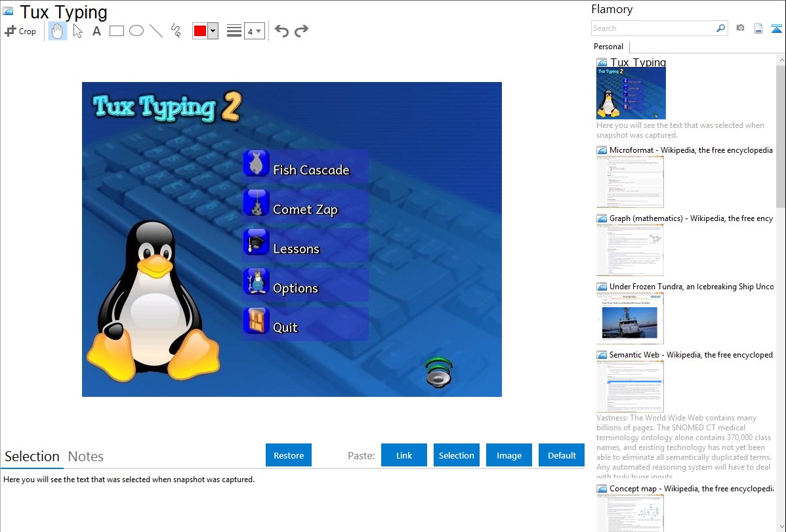This screenshot has width=786, height=532.
Task: Click the Paste Selection button
Action: pos(457,455)
